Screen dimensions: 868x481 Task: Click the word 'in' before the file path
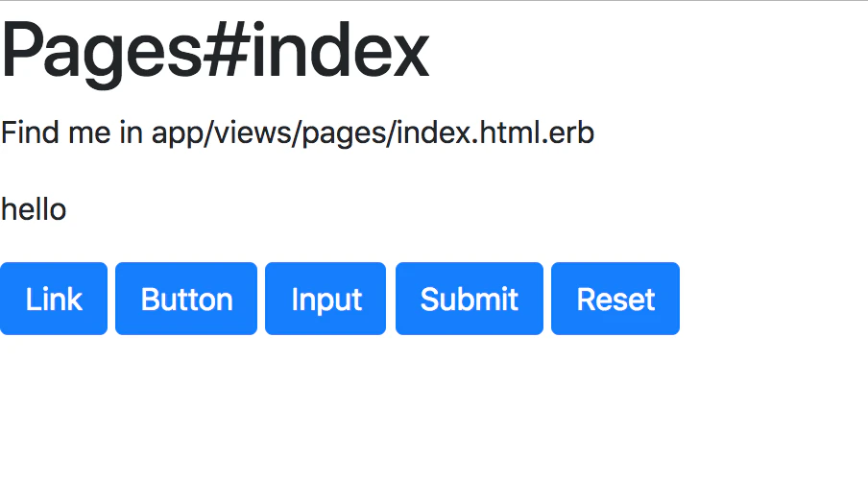point(132,132)
